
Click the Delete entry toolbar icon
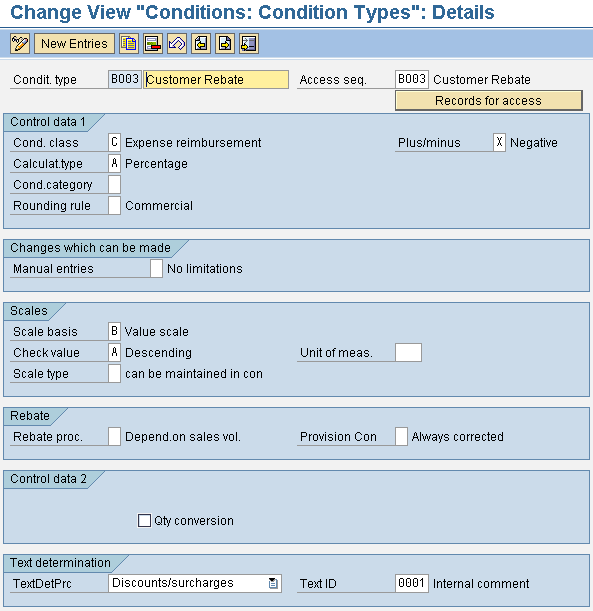pyautogui.click(x=153, y=43)
